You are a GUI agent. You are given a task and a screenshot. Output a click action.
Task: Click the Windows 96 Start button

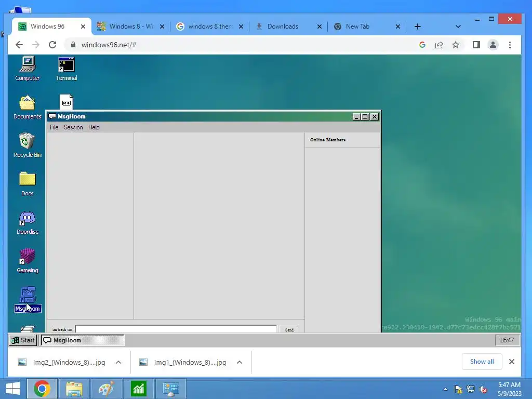(22, 340)
